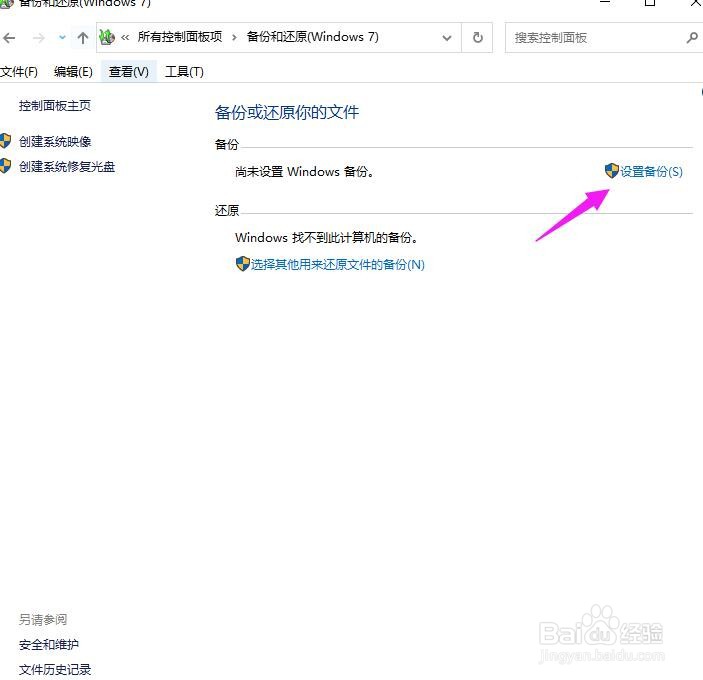703x680 pixels.
Task: Click shield icon next to 设置备份(S)
Action: (612, 170)
